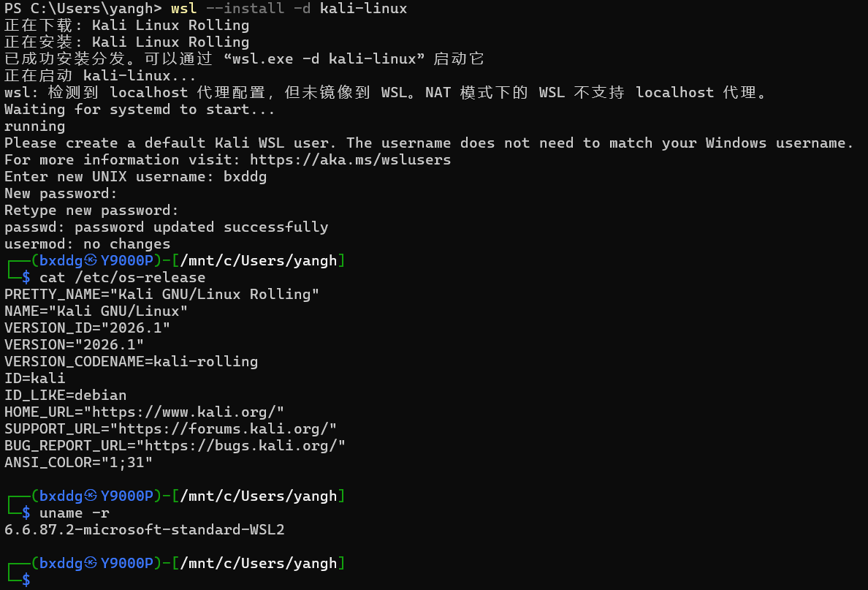Viewport: 868px width, 590px height.
Task: Click the PowerShell prompt "PS C:\Users\yangh>"
Action: pyautogui.click(x=83, y=9)
